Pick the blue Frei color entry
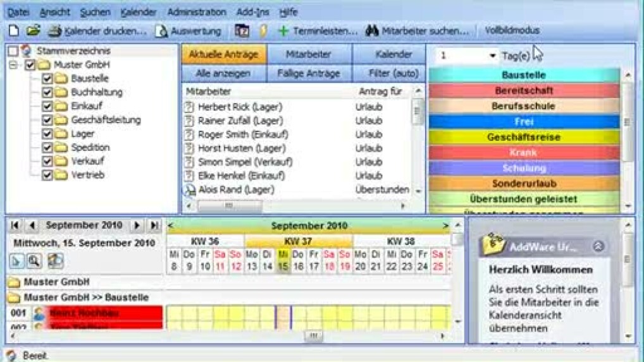The width and height of the screenshot is (644, 362). [523, 121]
